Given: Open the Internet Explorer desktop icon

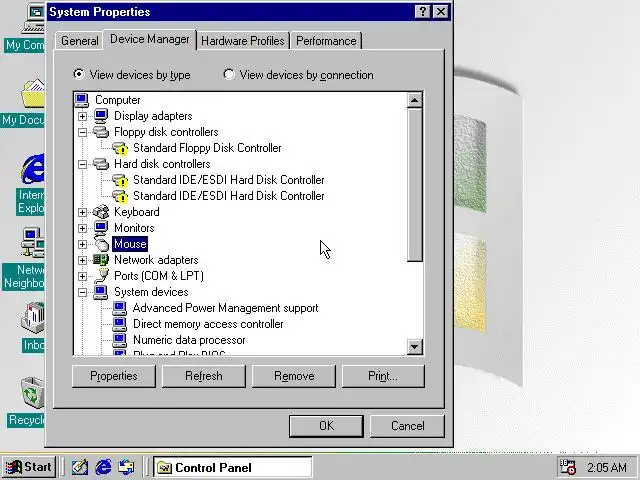Looking at the screenshot, I should (33, 169).
